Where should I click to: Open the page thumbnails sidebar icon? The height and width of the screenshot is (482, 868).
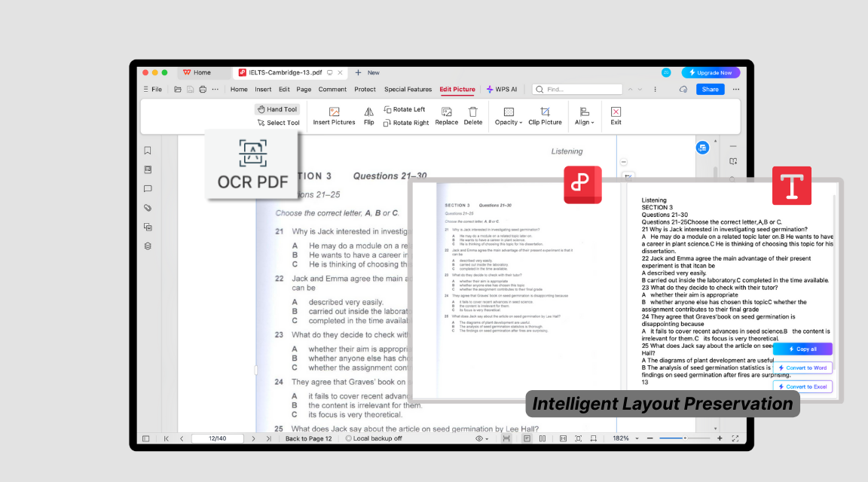pos(148,169)
